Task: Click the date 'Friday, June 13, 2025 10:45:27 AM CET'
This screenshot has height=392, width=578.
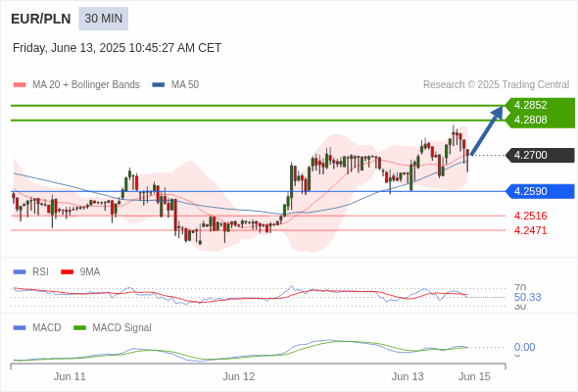Action: (x=117, y=48)
